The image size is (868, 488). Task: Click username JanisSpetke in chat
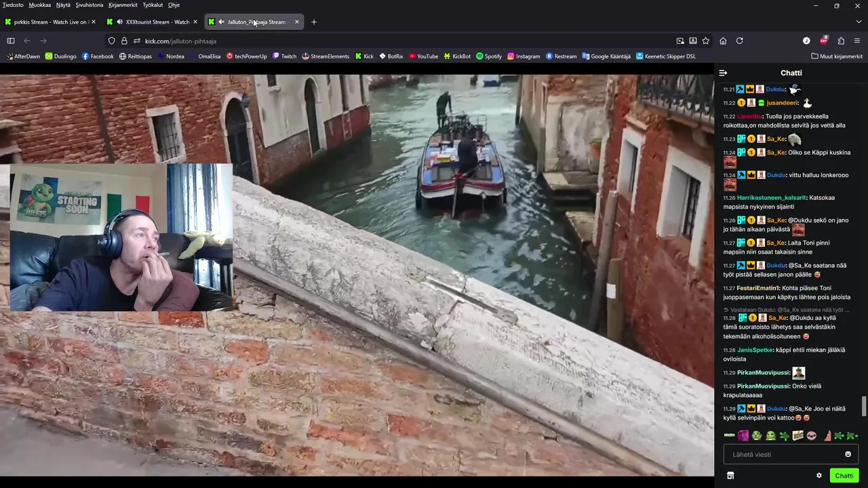click(755, 350)
